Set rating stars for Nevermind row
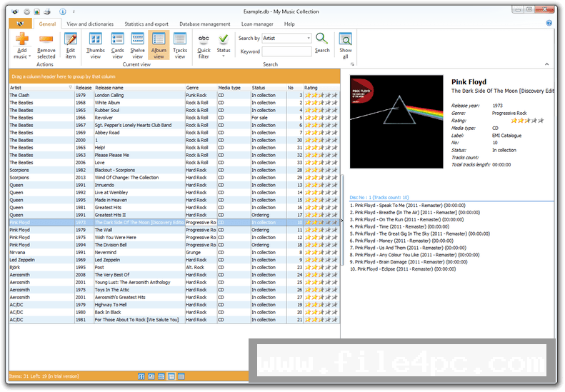 click(321, 252)
